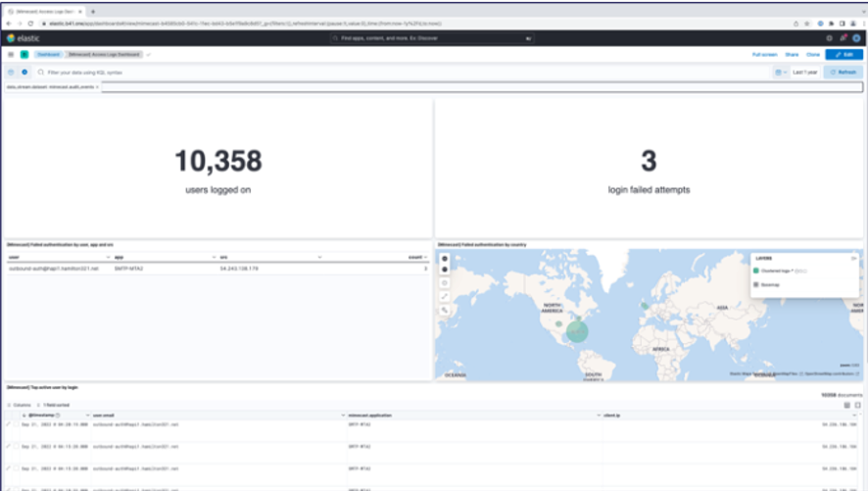Toggle the Basemap layer
868x491 pixels.
click(755, 285)
